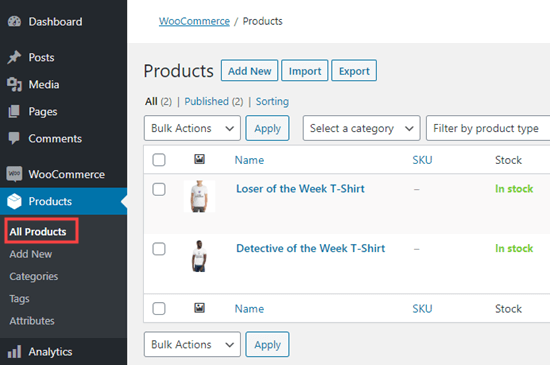Select All Products submenu item
Image resolution: width=550 pixels, height=365 pixels.
(38, 232)
